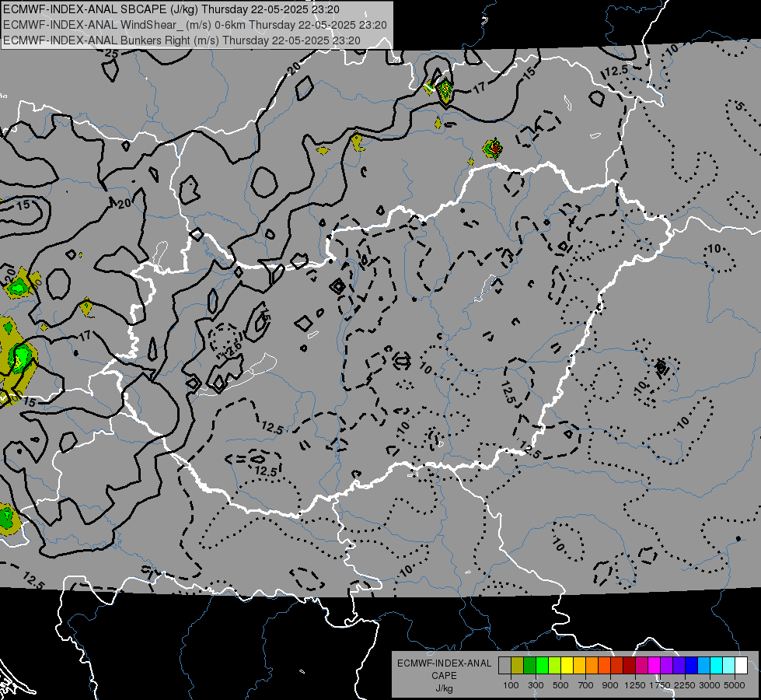Click the Bunkers Right header line
This screenshot has height=700, width=761.
182,40
